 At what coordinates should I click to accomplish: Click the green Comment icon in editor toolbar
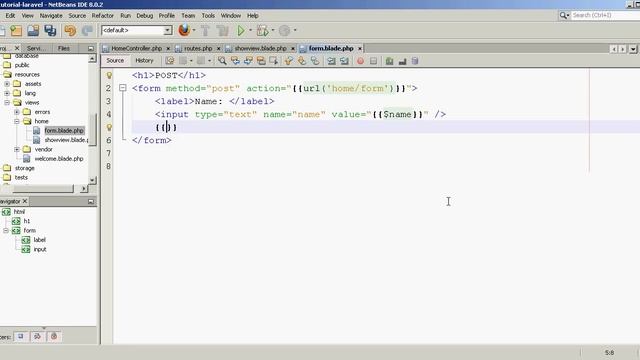(389, 61)
